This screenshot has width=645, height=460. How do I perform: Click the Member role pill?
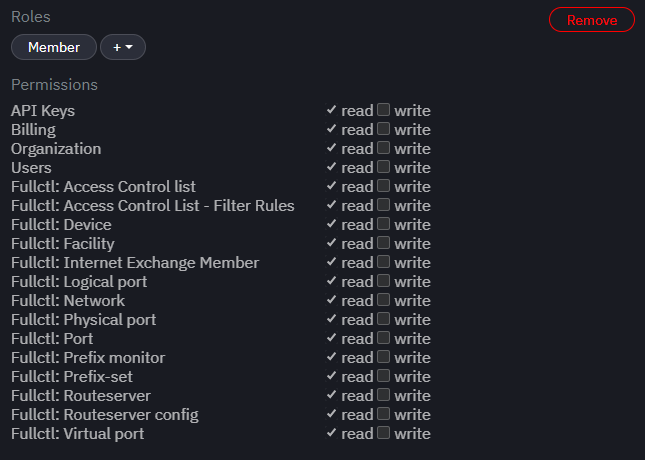click(54, 47)
